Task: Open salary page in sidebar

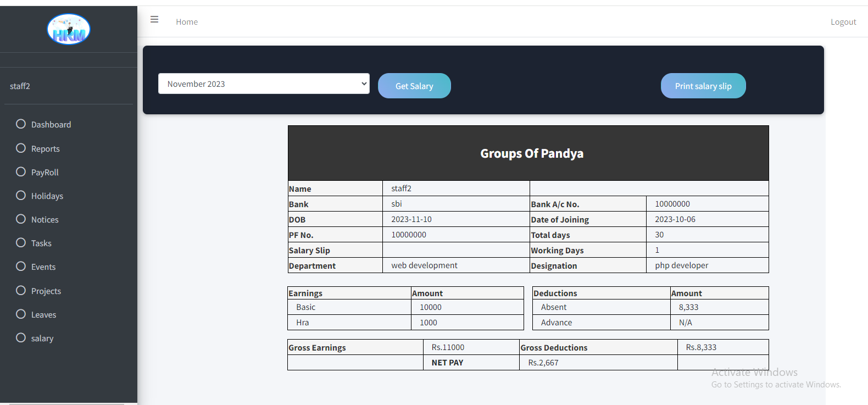Action: click(42, 339)
